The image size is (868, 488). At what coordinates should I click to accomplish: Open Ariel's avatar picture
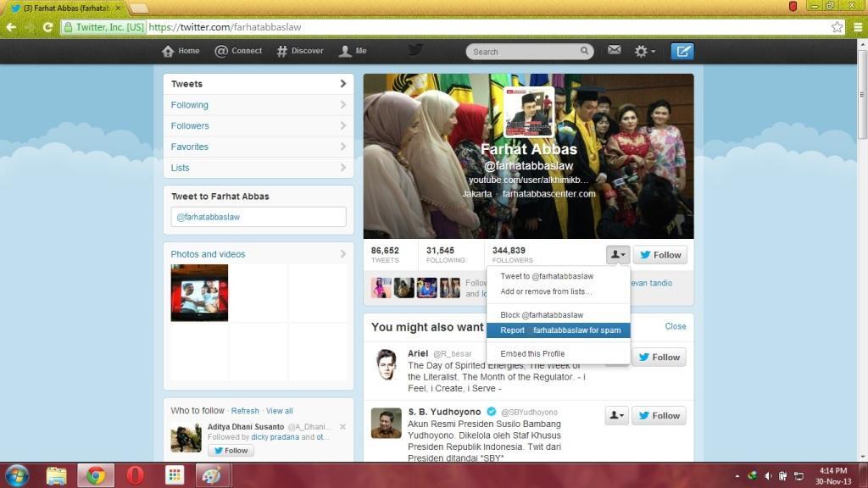tap(386, 364)
